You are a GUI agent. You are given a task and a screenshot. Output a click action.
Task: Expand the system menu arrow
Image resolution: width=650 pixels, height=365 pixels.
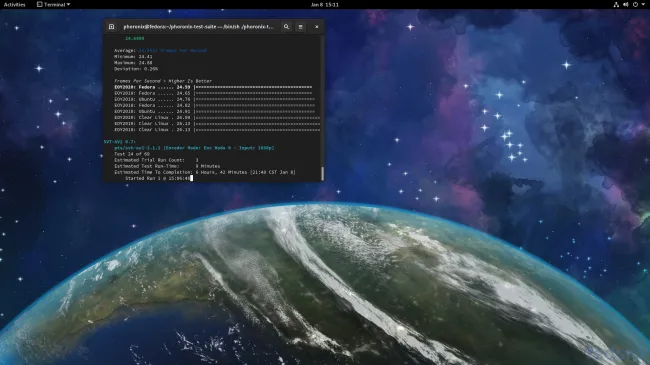[x=643, y=5]
